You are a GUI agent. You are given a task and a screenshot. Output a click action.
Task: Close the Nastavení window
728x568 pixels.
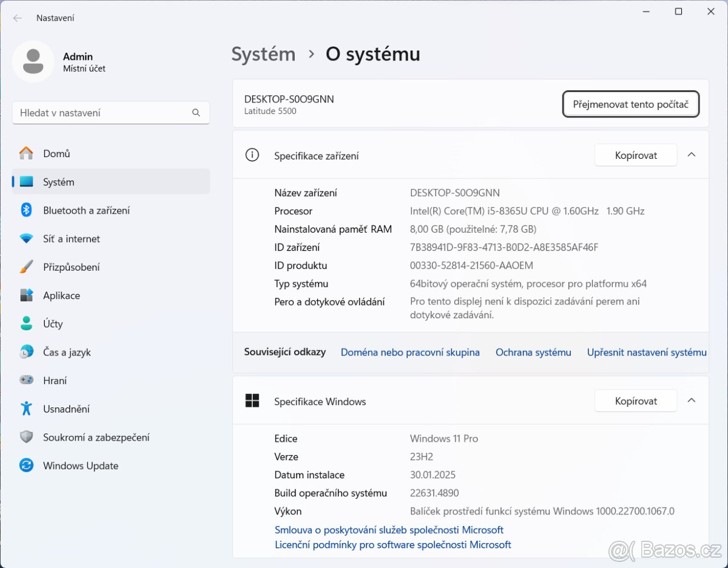coord(710,12)
